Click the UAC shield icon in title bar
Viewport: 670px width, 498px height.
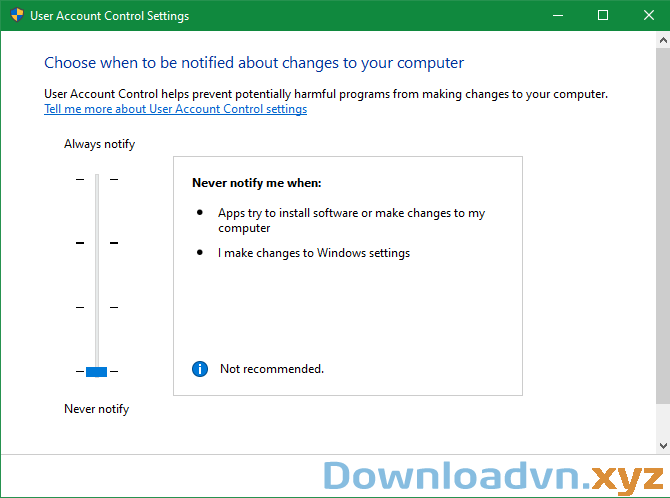(17, 15)
